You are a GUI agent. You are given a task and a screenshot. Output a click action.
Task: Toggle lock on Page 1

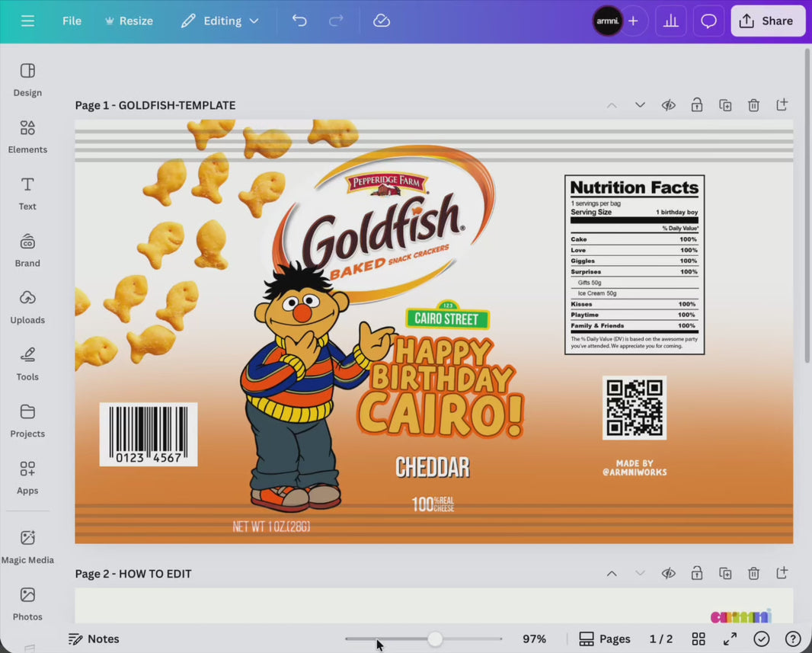click(x=696, y=105)
